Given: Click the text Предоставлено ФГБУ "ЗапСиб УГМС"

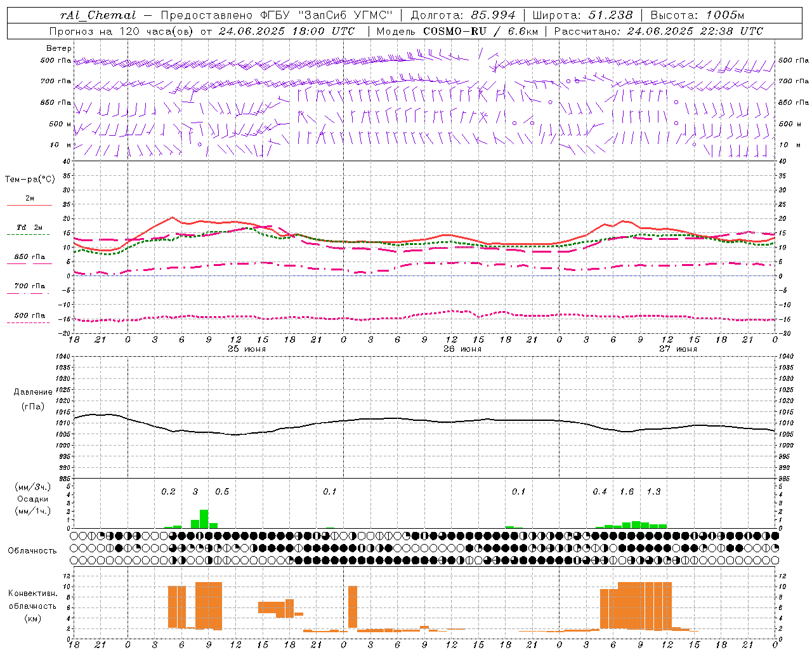Looking at the screenshot, I should (x=277, y=15).
